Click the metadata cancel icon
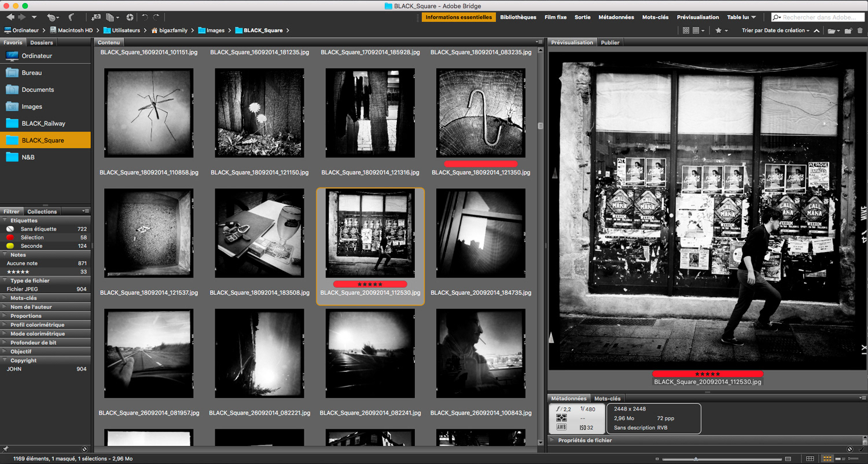This screenshot has width=868, height=464. click(849, 449)
